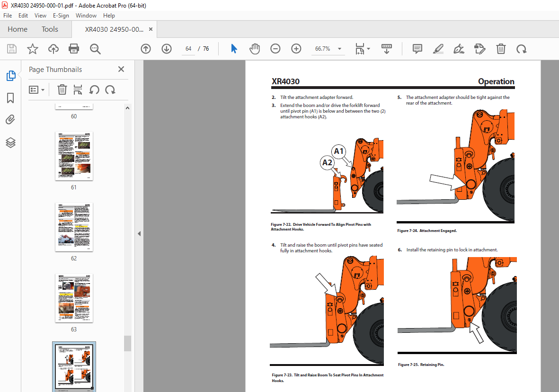559x392 pixels.
Task: Delete selected thumbnail with panel trash icon
Action: click(62, 89)
